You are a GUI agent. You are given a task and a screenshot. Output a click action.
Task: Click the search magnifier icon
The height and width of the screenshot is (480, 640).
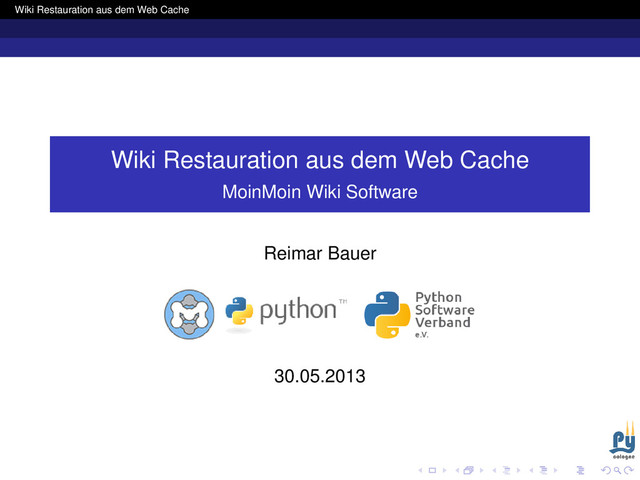618,471
